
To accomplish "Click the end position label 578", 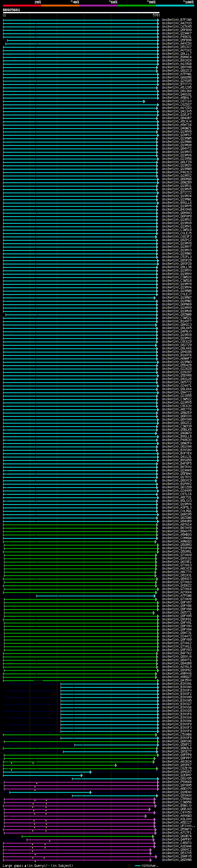I will tap(155, 15).
